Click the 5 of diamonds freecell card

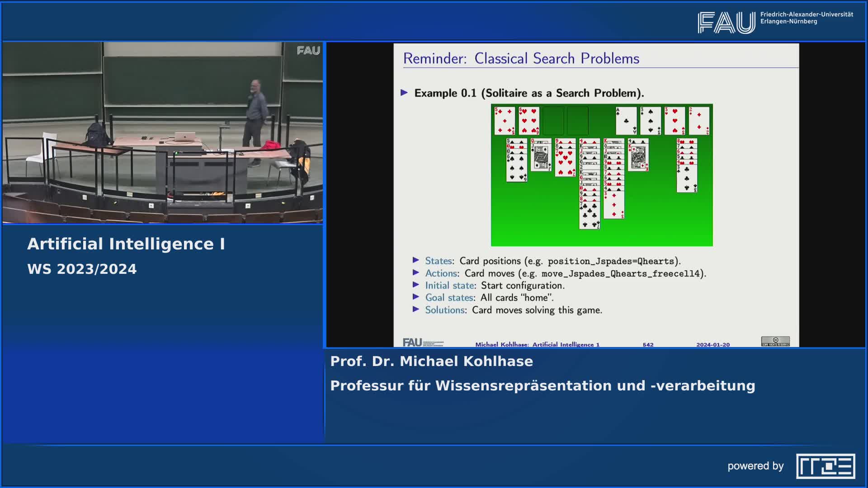point(505,121)
